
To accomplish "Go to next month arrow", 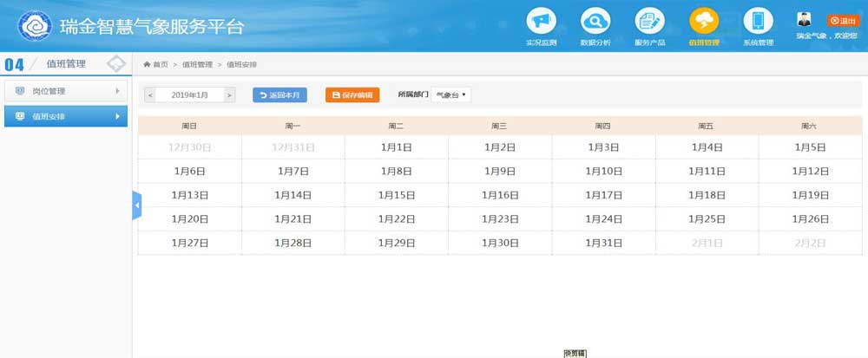I will (x=229, y=94).
